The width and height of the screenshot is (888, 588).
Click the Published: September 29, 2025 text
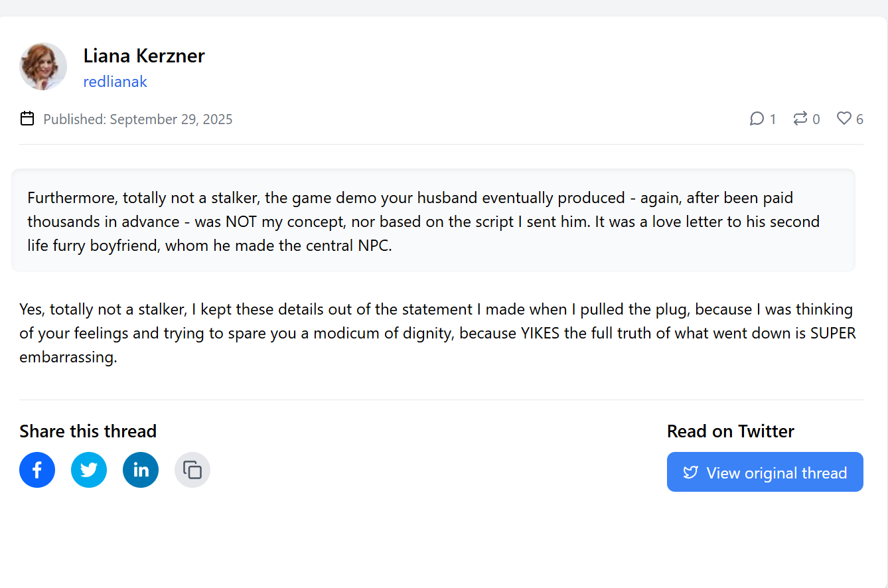138,119
